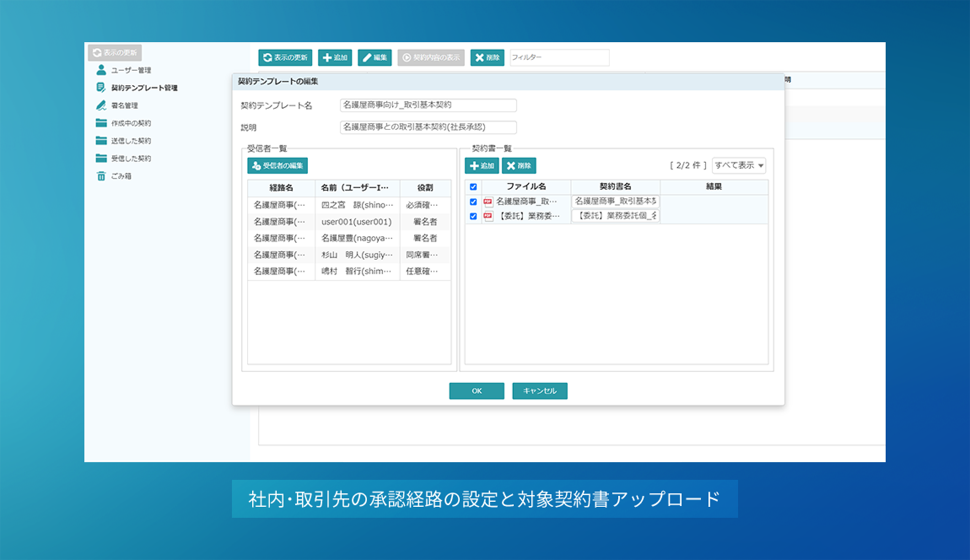
Task: Select the ユーザー管理 person icon
Action: (x=101, y=70)
